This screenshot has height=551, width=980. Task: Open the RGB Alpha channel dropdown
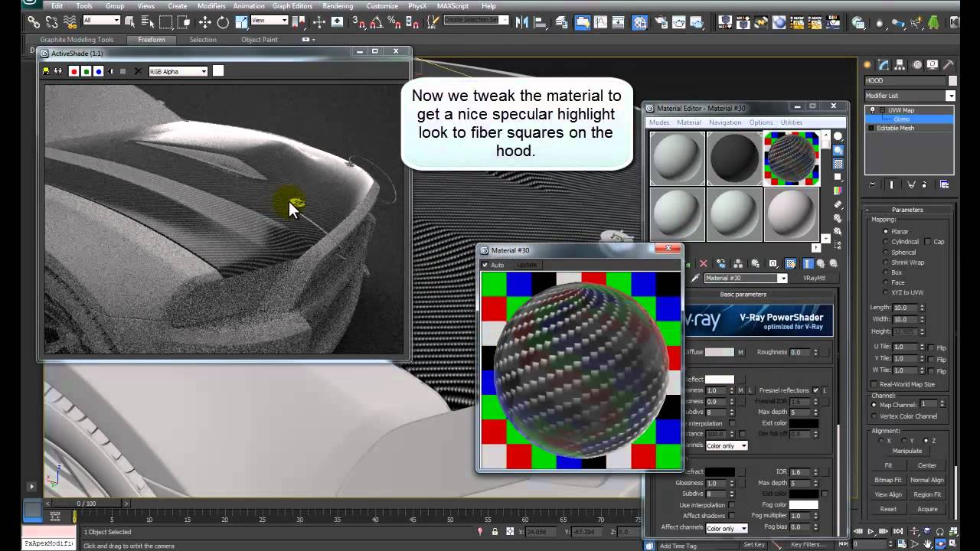(178, 71)
